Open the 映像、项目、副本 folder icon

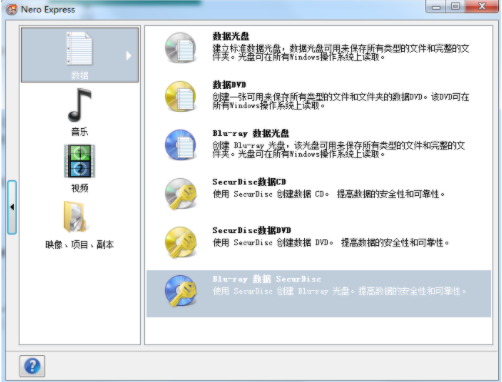click(x=76, y=217)
